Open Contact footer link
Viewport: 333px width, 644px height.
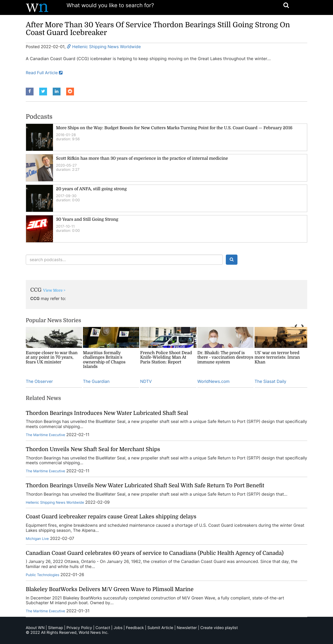click(x=103, y=628)
